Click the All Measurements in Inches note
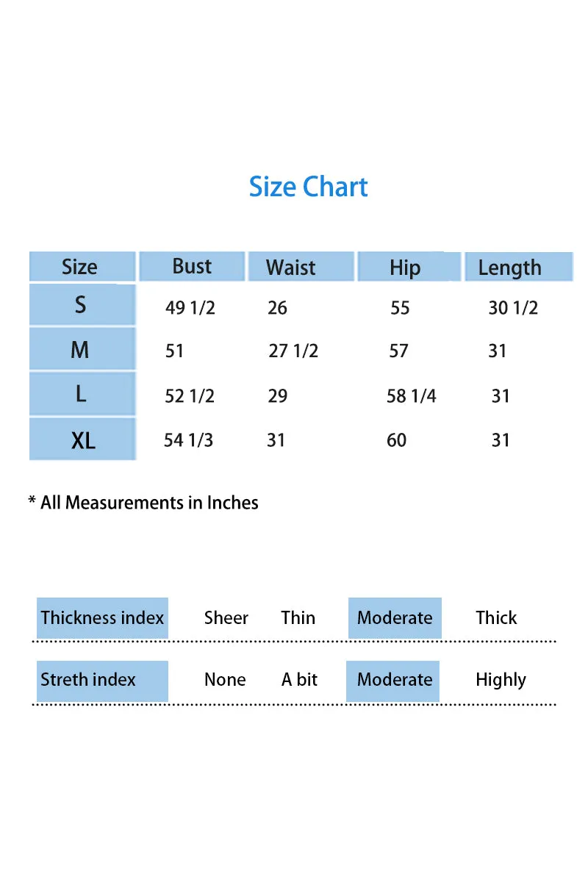 click(x=143, y=503)
